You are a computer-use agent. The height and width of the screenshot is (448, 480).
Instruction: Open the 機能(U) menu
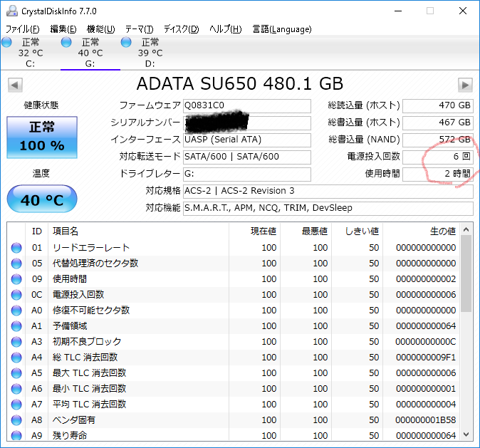100,29
